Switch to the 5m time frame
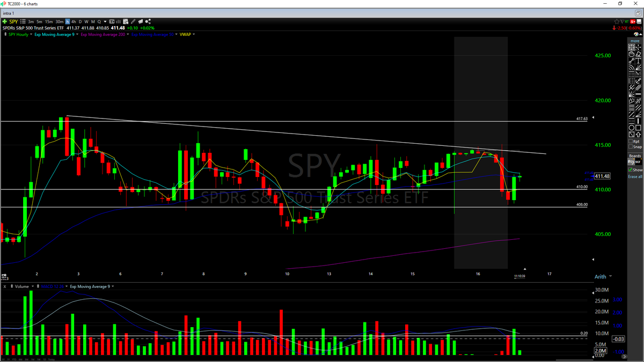644x362 pixels. (x=39, y=21)
